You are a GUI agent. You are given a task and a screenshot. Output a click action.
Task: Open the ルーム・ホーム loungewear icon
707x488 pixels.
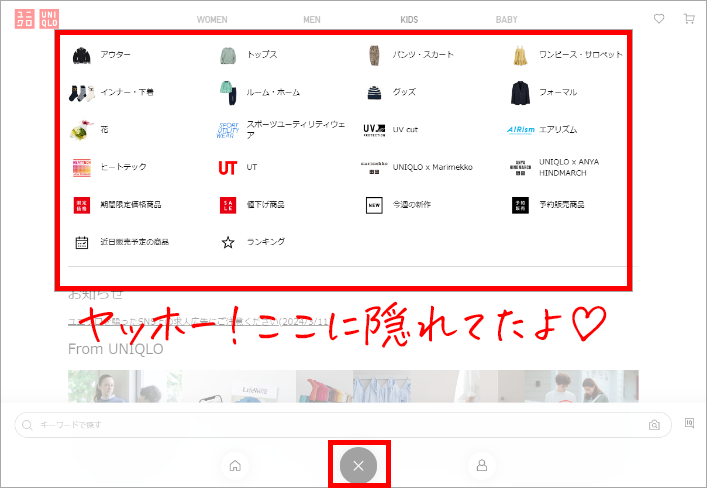(228, 92)
